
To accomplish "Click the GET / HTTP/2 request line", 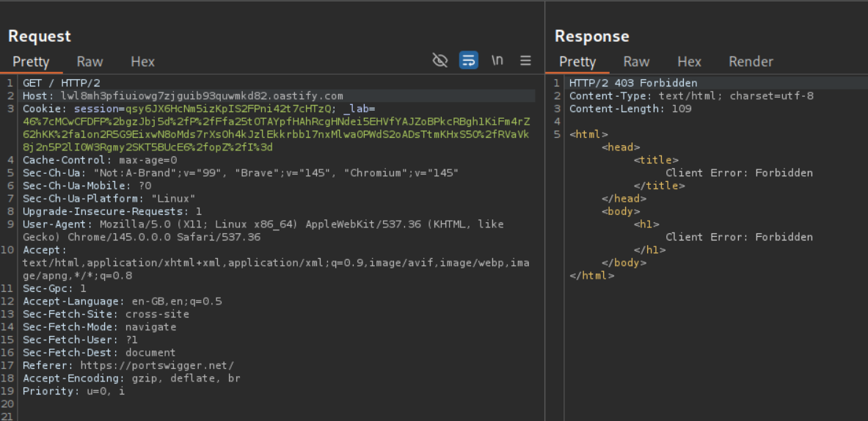I will (61, 83).
